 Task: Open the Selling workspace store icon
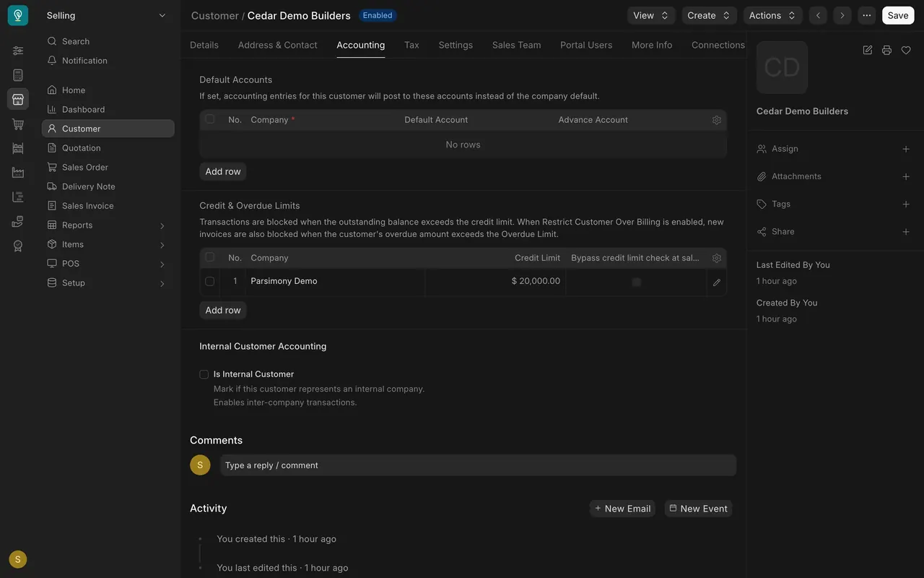pos(18,99)
